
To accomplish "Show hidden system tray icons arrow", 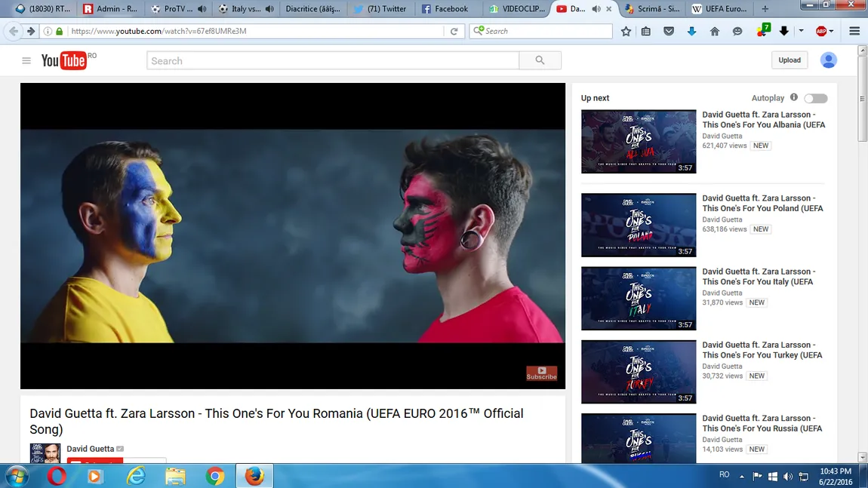I will tap(741, 477).
